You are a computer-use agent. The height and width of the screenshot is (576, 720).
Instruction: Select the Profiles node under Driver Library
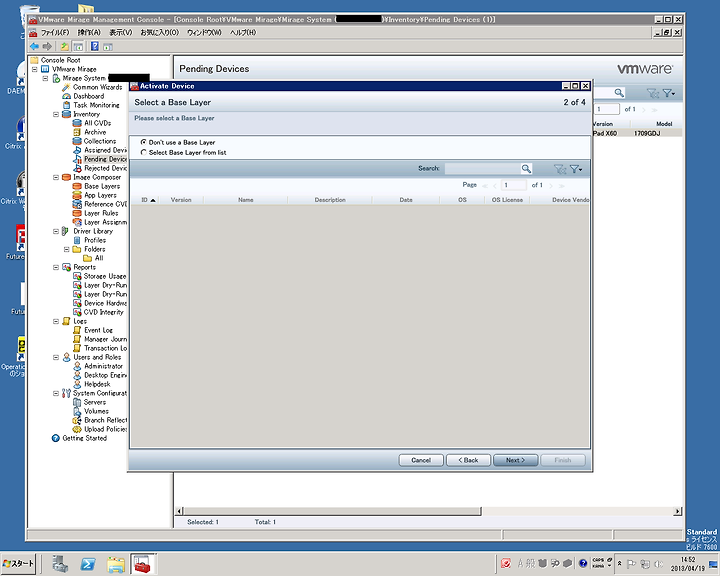click(x=95, y=240)
